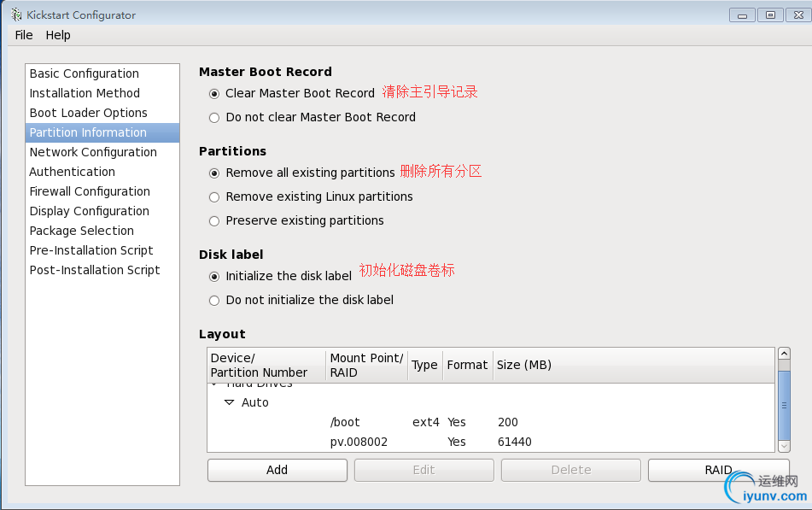Click the Delete partition button
812x510 pixels.
tap(571, 470)
